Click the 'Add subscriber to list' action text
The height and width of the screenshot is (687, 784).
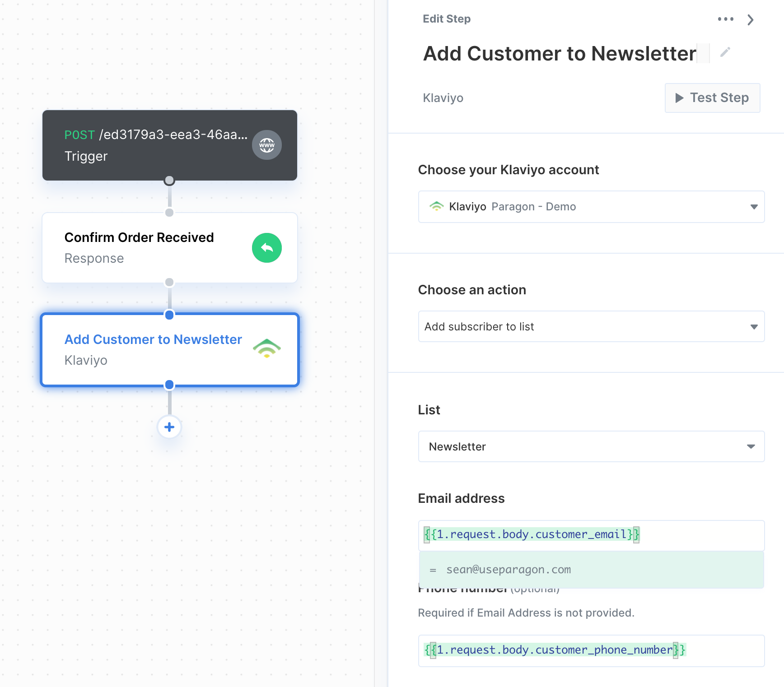pos(479,326)
